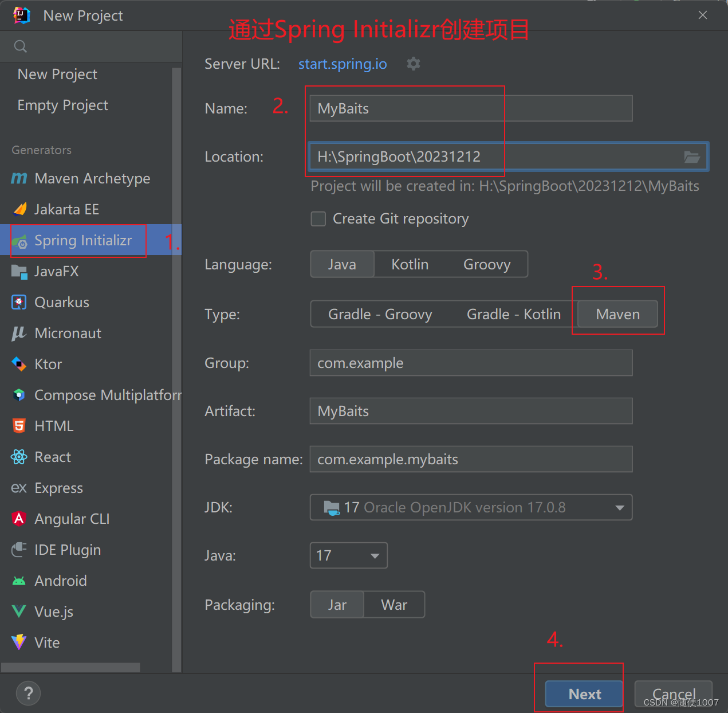Select the React generator label
The image size is (728, 713).
click(53, 457)
